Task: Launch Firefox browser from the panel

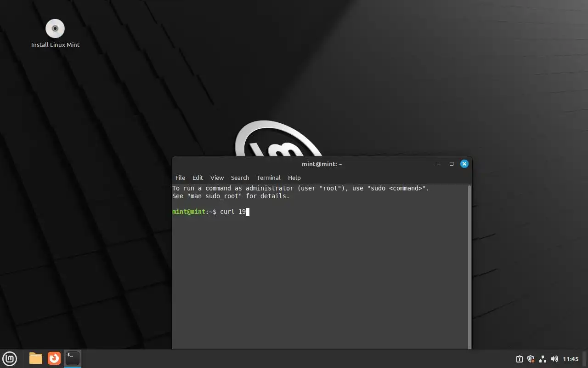Action: coord(54,358)
